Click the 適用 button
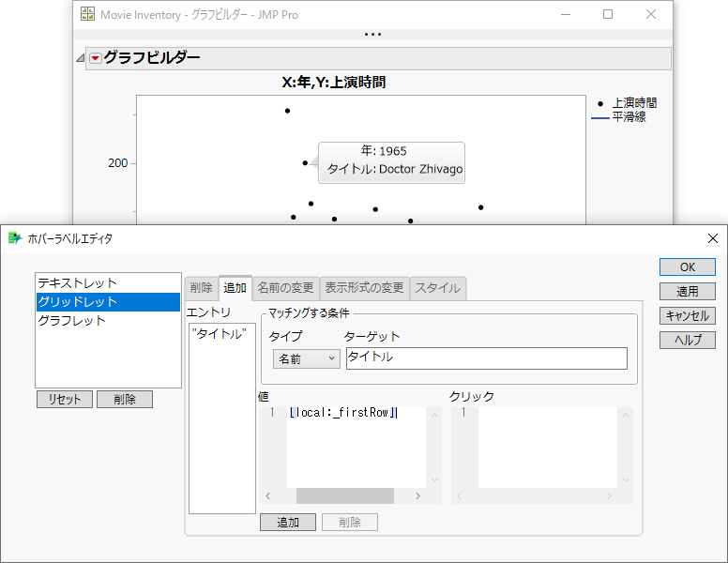Image resolution: width=728 pixels, height=563 pixels. pyautogui.click(x=687, y=292)
